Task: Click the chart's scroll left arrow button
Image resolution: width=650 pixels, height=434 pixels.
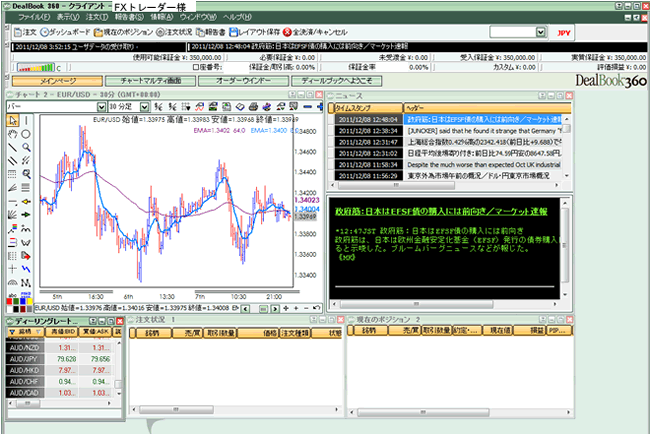Action: 245,309
